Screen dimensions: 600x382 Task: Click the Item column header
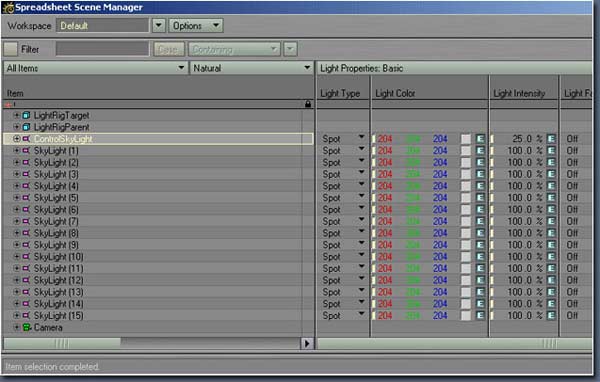[x=15, y=93]
